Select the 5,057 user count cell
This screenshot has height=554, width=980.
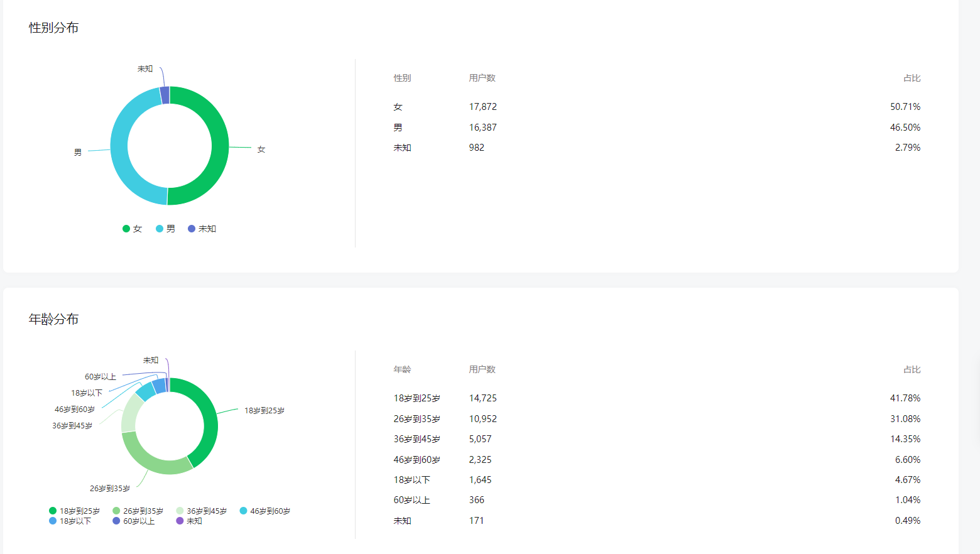click(480, 439)
